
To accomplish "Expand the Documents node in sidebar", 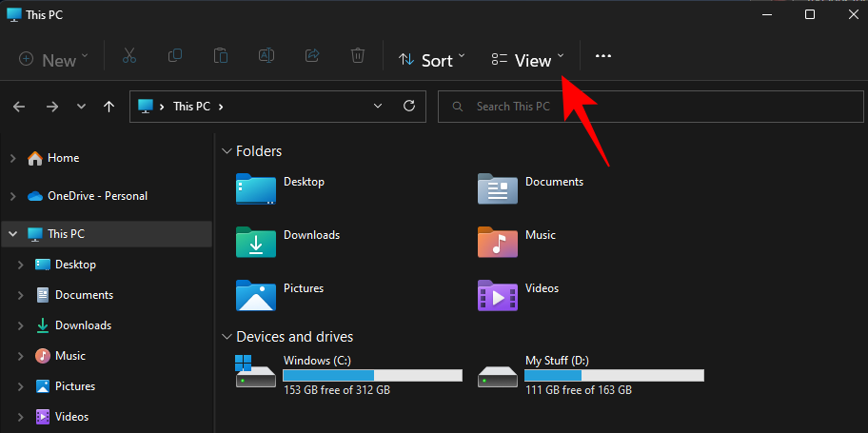I will click(21, 295).
